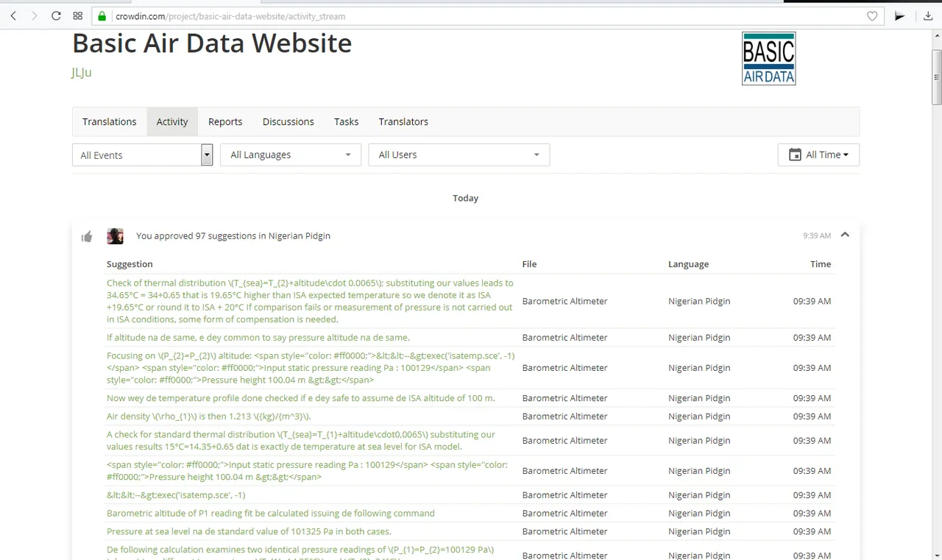
Task: Select the Activity tab
Action: pos(172,121)
